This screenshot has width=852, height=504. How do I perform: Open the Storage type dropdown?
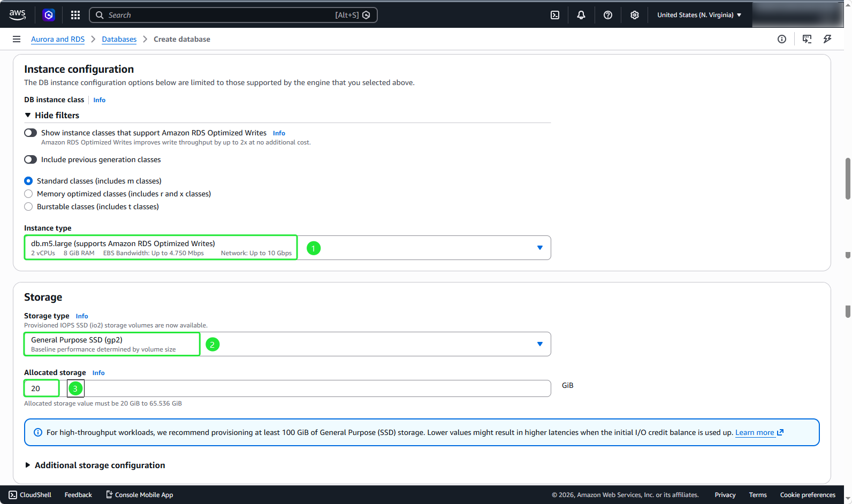(x=287, y=344)
